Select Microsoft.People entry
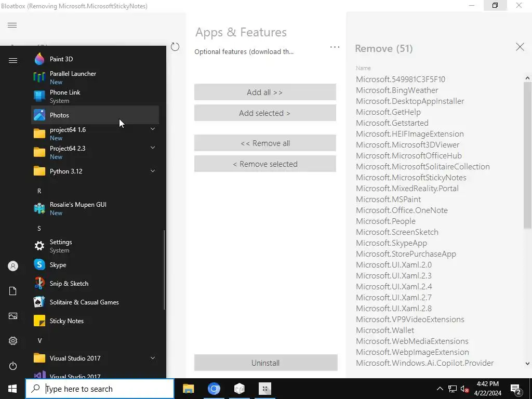 [385, 221]
